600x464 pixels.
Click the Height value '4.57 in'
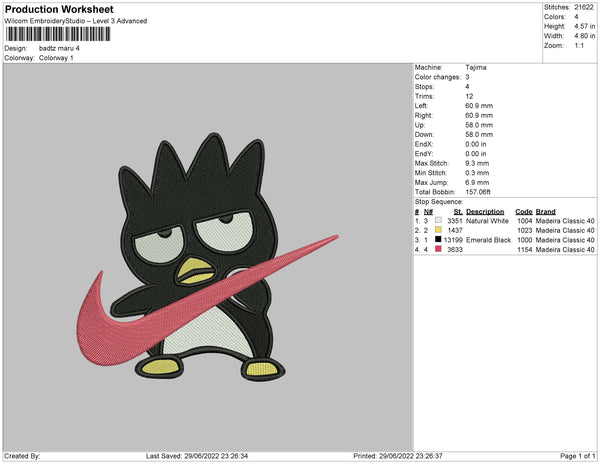click(x=585, y=26)
